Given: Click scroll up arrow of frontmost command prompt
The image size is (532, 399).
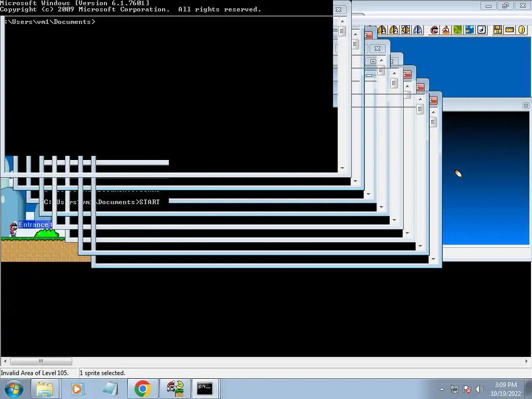Looking at the screenshot, I should 342,21.
